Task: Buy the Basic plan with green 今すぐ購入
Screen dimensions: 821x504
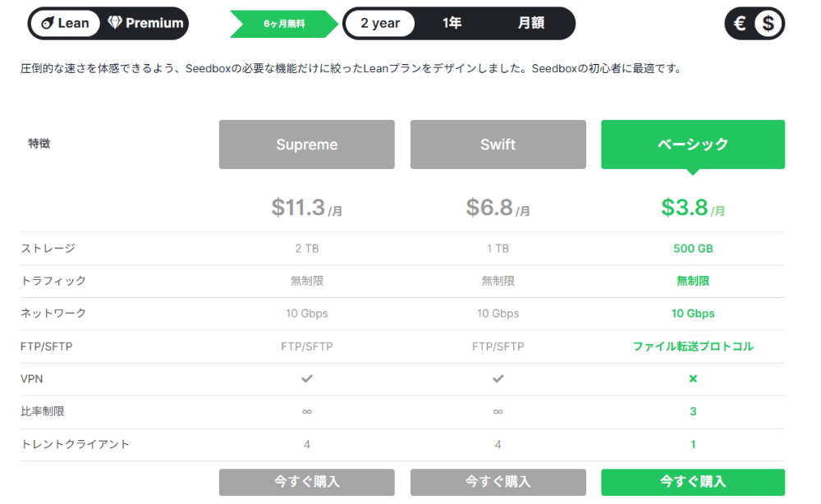Action: (692, 482)
